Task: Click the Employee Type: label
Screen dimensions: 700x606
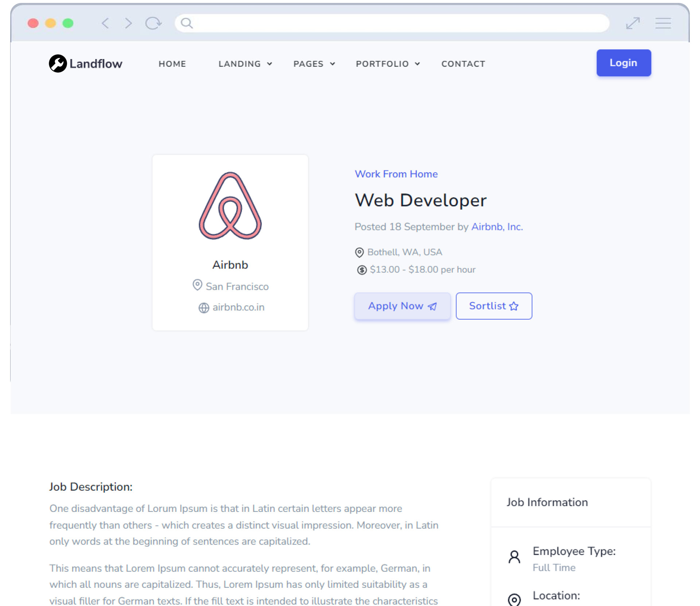Action: [x=574, y=551]
